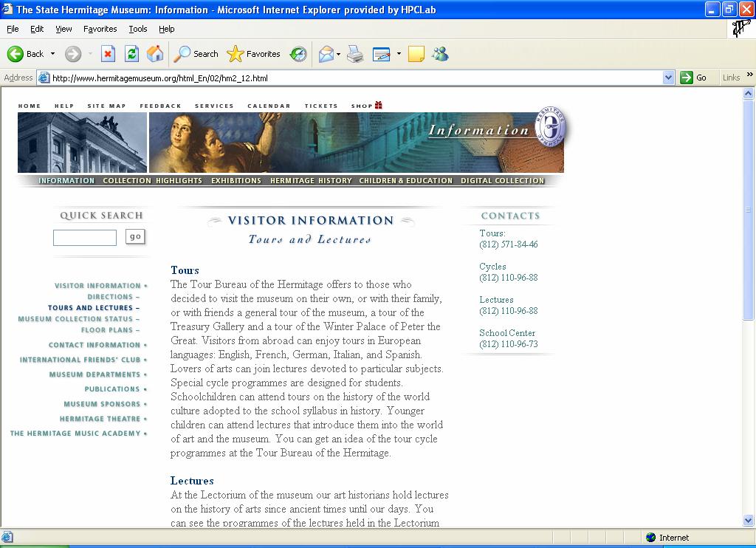Click the HOME link in top nav
This screenshot has width=756, height=548.
point(30,106)
